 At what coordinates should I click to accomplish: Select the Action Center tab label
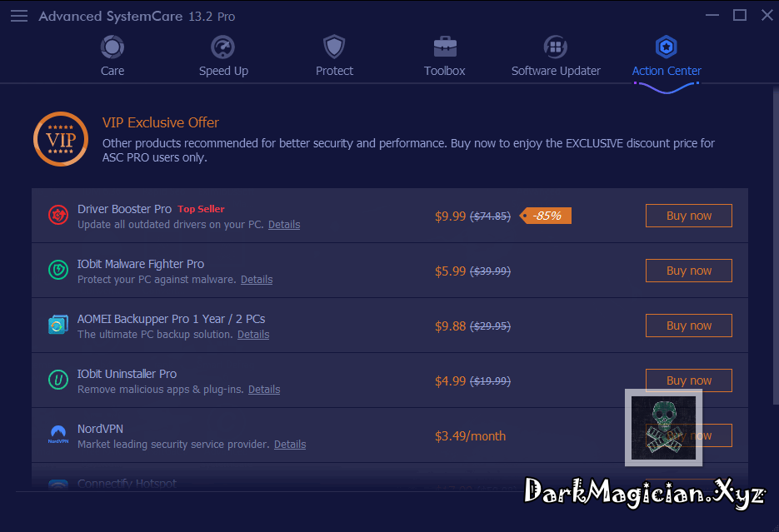coord(667,71)
